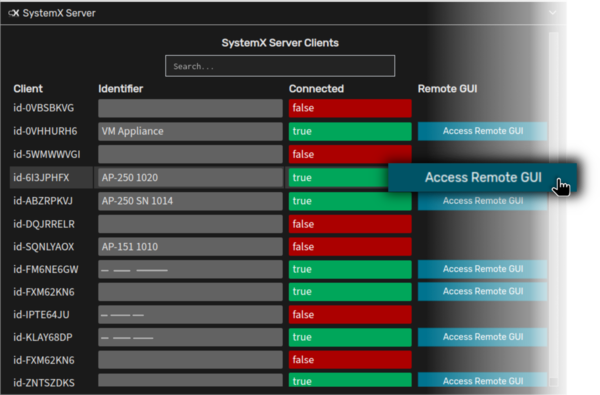Edit identifier field for id-5WMWWVGI
Screen dimensions: 600x395
point(190,154)
